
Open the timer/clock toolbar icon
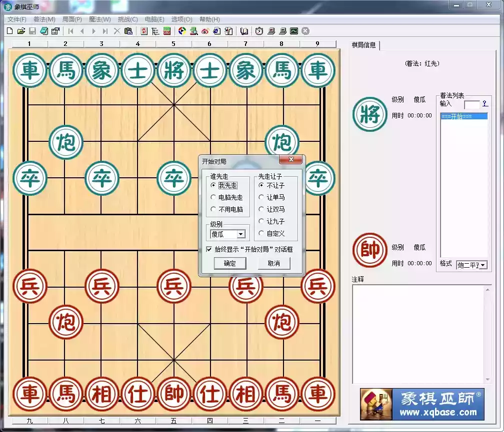click(258, 31)
